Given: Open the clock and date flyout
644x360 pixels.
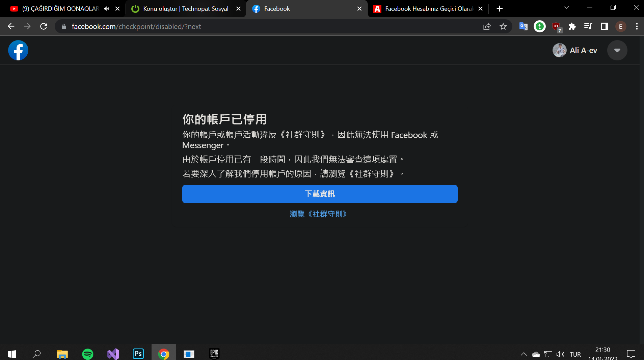Looking at the screenshot, I should click(603, 354).
